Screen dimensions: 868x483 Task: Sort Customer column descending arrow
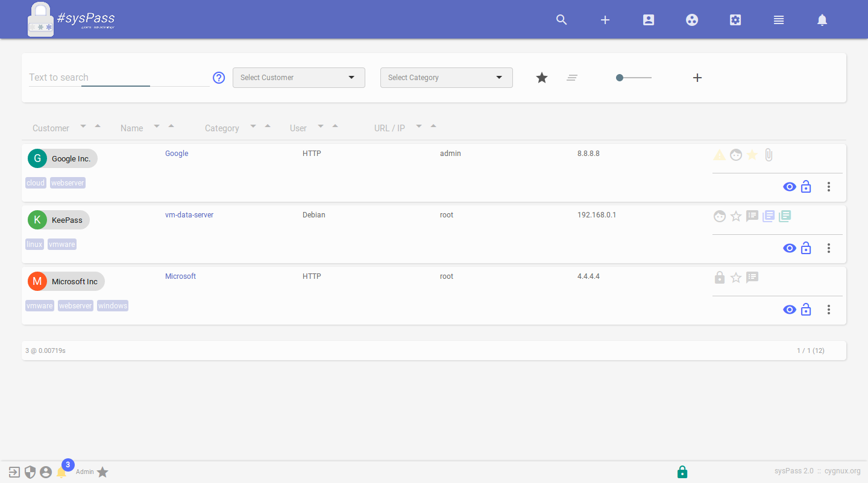[83, 126]
